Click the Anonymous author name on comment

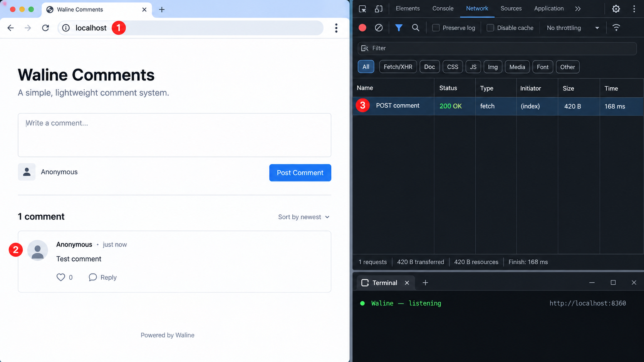pyautogui.click(x=74, y=245)
